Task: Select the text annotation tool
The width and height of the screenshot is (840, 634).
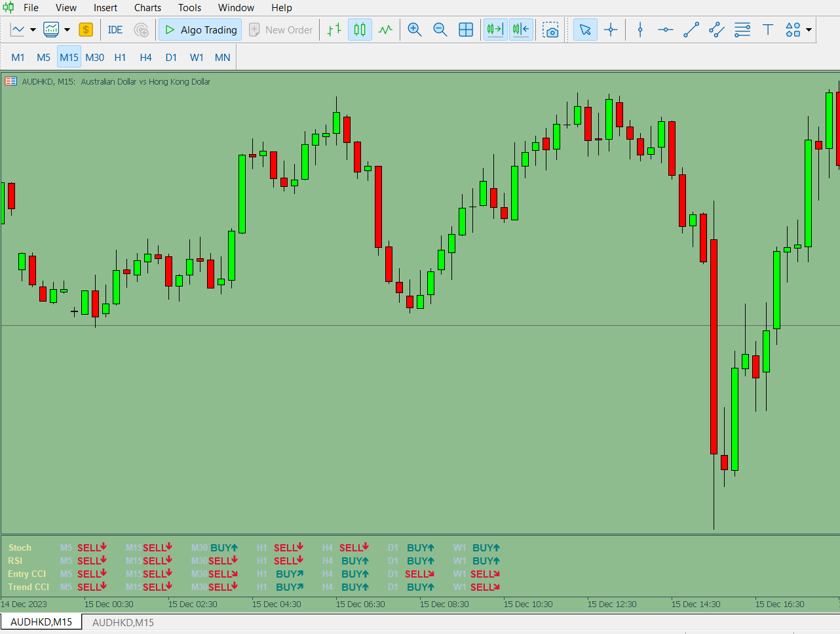Action: pos(768,30)
